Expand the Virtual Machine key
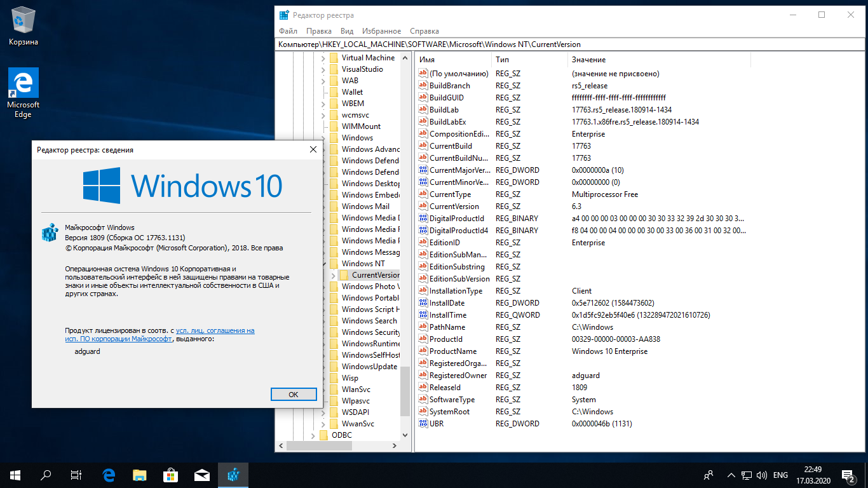This screenshot has width=868, height=488. point(323,58)
